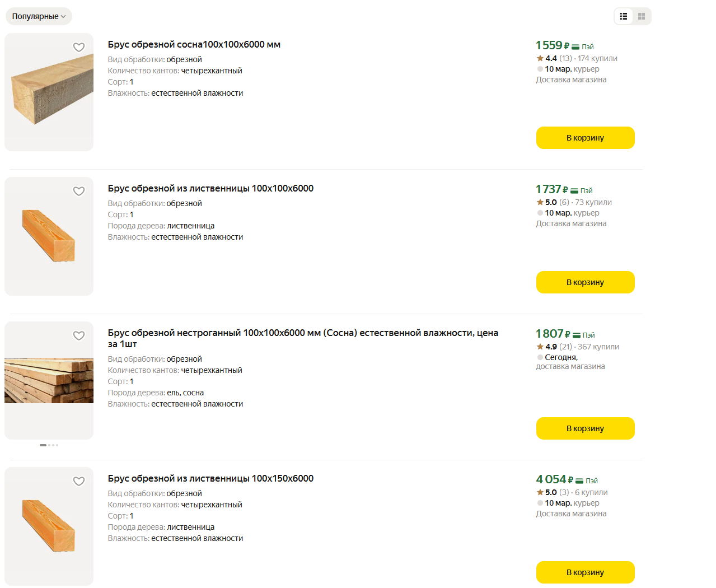Add the 1559 ₽ pine beam to cart
716x588 pixels.
pos(585,138)
